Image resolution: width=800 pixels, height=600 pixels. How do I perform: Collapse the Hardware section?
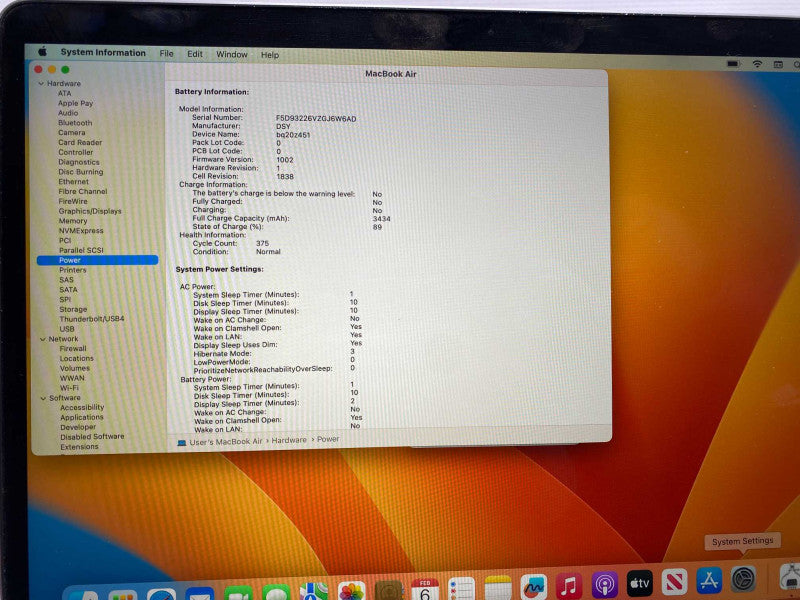(41, 83)
